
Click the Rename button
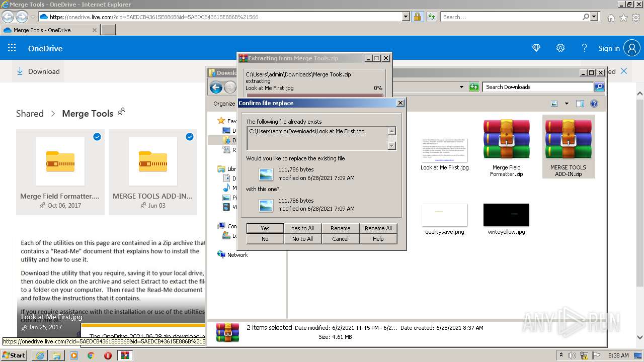[340, 228]
